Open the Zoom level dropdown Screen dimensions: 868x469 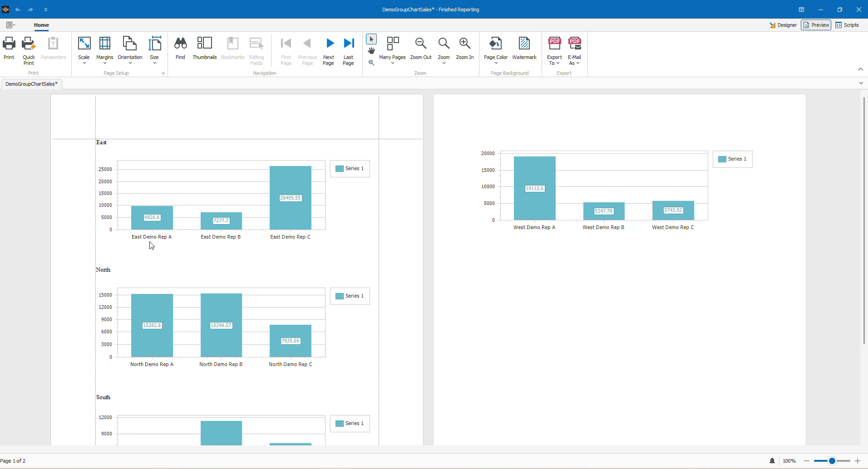click(x=444, y=51)
